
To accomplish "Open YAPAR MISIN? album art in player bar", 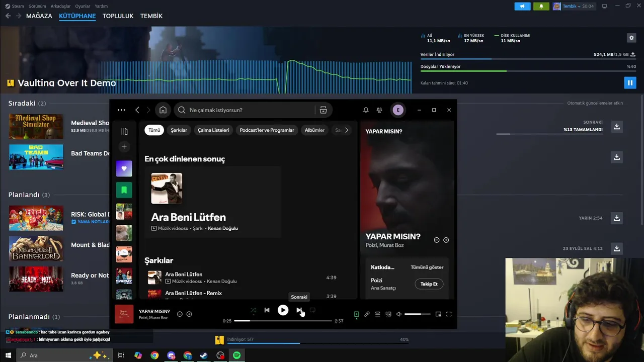I will pyautogui.click(x=124, y=314).
